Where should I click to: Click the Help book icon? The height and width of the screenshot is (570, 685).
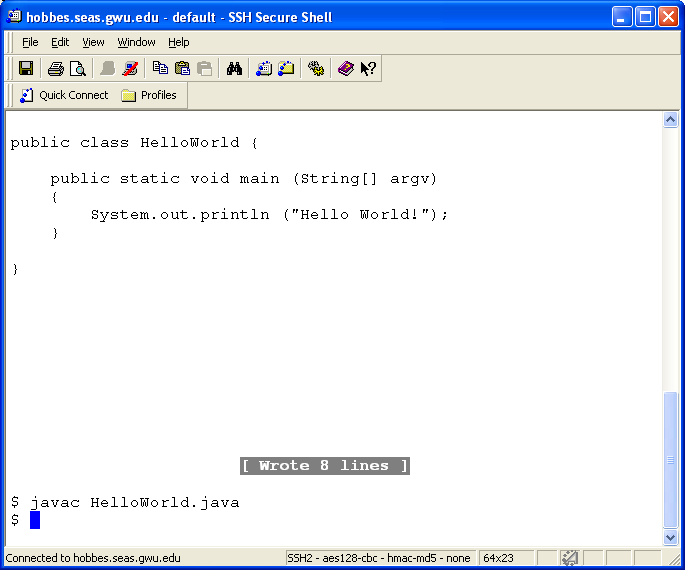[346, 68]
